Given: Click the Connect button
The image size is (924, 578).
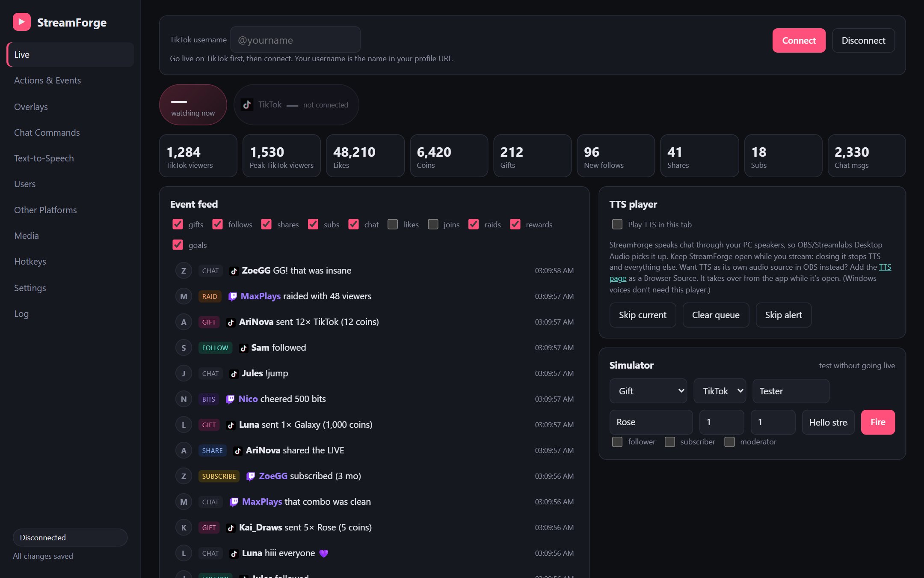Looking at the screenshot, I should [x=799, y=40].
